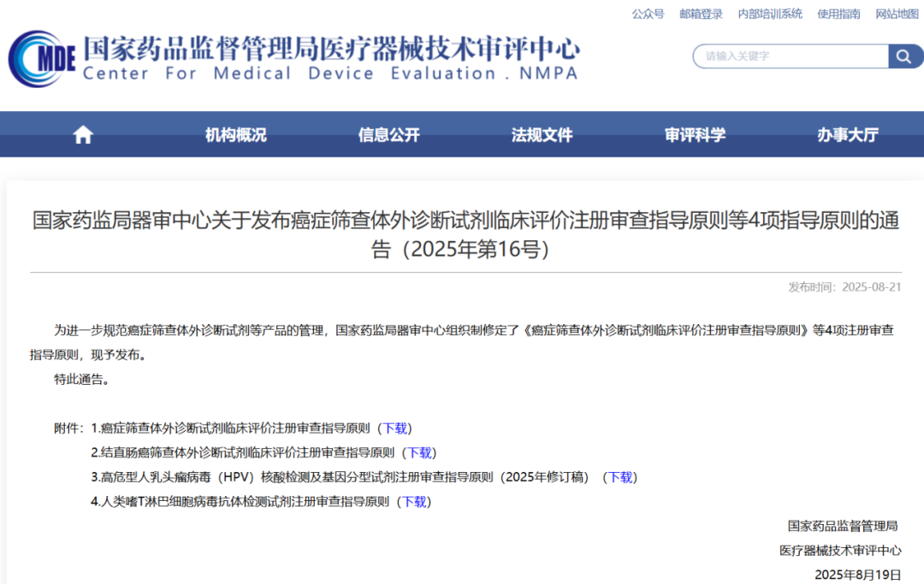Click the publish date 2025-08-21

(872, 287)
